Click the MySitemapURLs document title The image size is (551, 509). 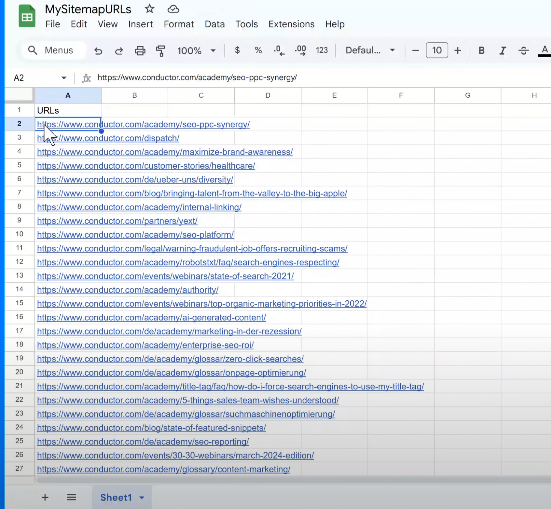tap(88, 9)
